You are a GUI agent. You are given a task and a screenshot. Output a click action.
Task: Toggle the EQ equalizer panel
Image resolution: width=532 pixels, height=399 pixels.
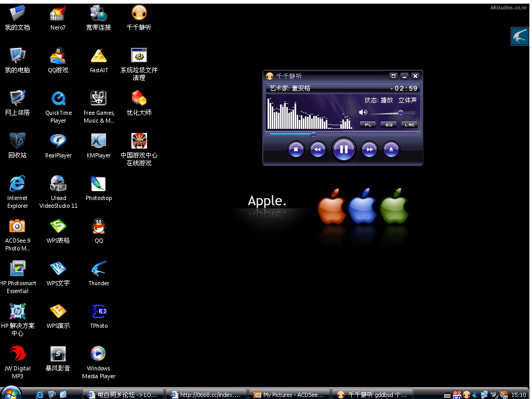pyautogui.click(x=389, y=125)
